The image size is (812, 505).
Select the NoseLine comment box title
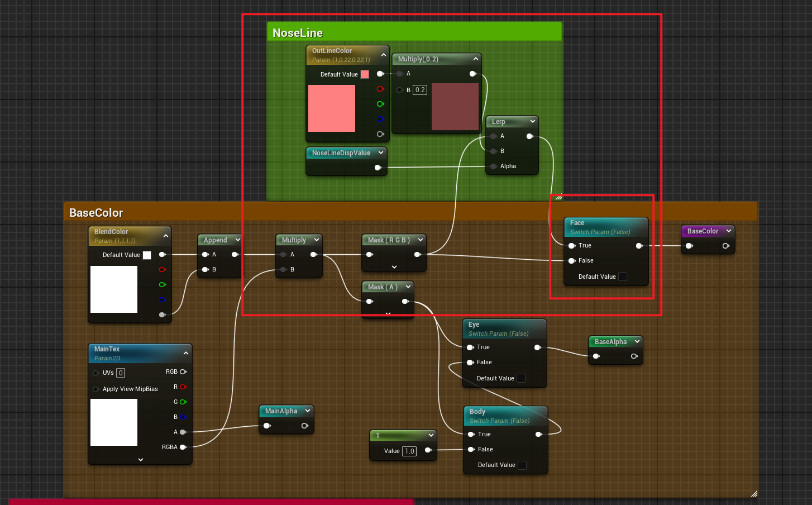(x=298, y=33)
